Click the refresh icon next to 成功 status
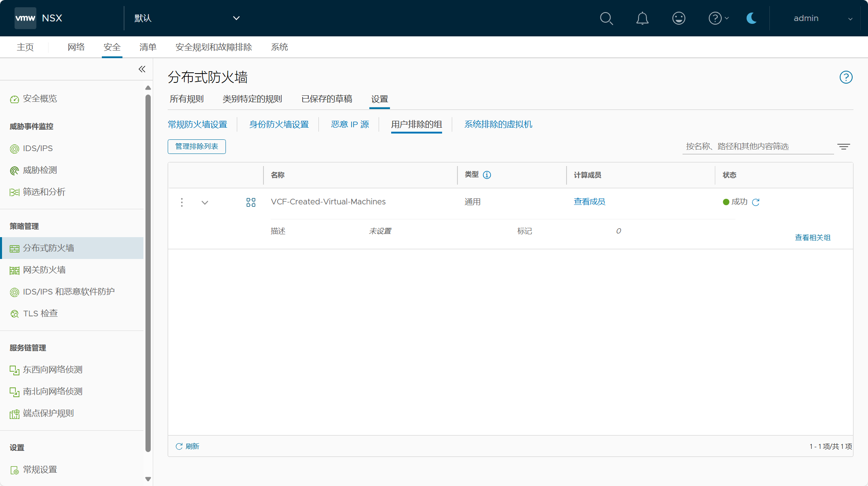The width and height of the screenshot is (868, 486). [x=756, y=202]
